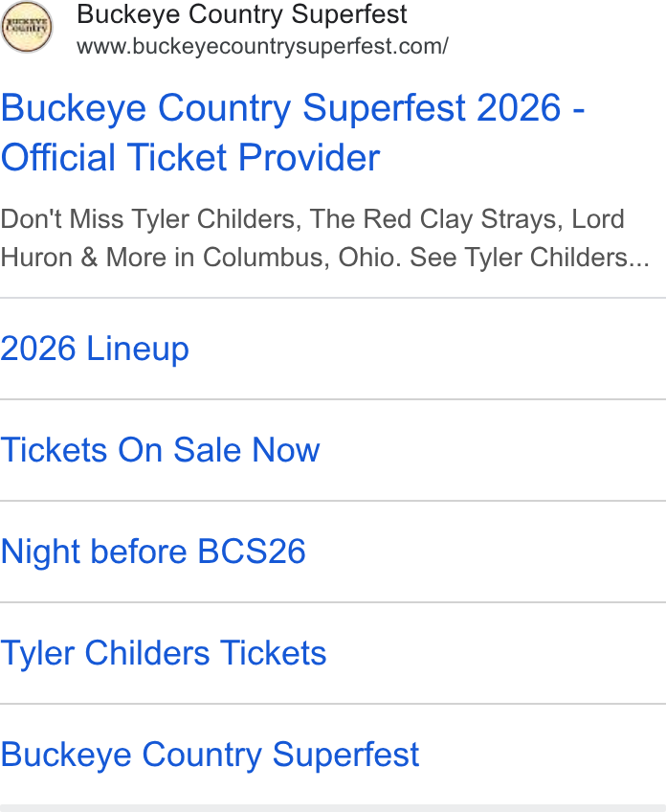Click the word "Lineup" in the sitelinks
Viewport: 666px width, 812px height.
(x=138, y=349)
